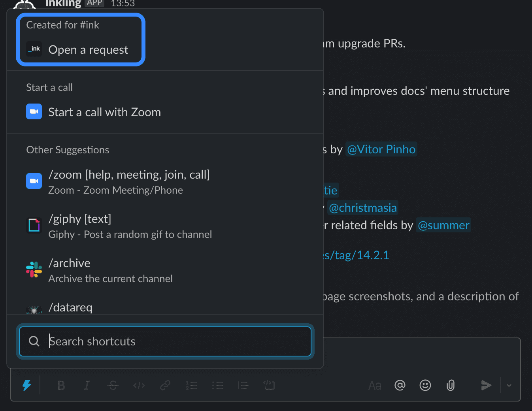
Task: Click the lightning bolt shortcuts icon
Action: [27, 385]
